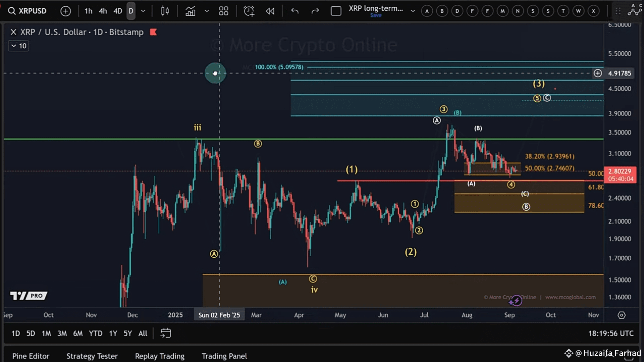Select the yellow (3) wave label
The width and height of the screenshot is (644, 362).
[x=539, y=83]
